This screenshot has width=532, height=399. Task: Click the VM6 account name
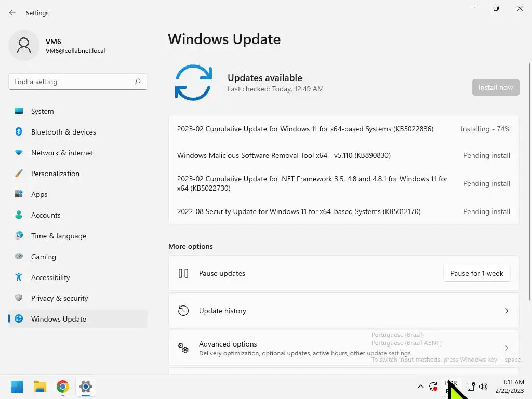tap(54, 42)
